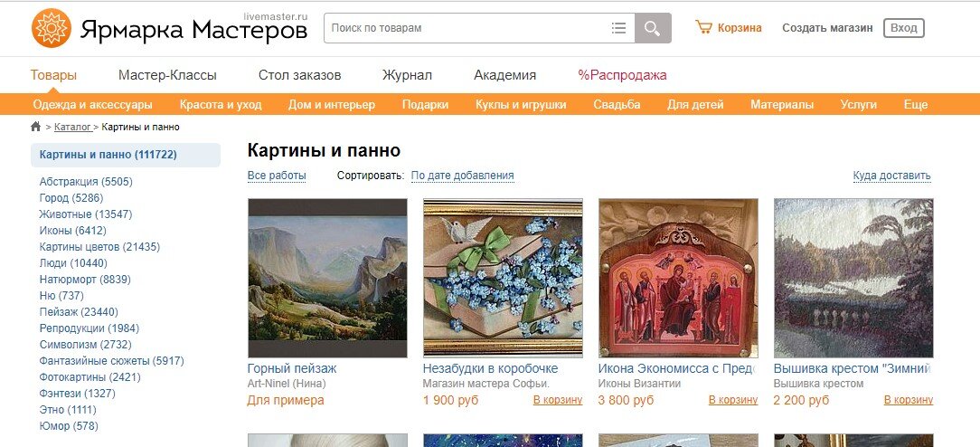The image size is (980, 447).
Task: Open the shopping cart icon
Action: pyautogui.click(x=703, y=27)
